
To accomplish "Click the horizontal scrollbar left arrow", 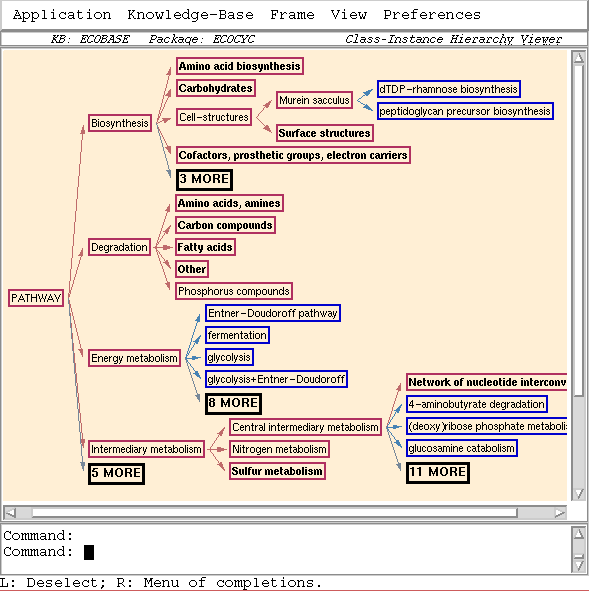I will (10, 513).
